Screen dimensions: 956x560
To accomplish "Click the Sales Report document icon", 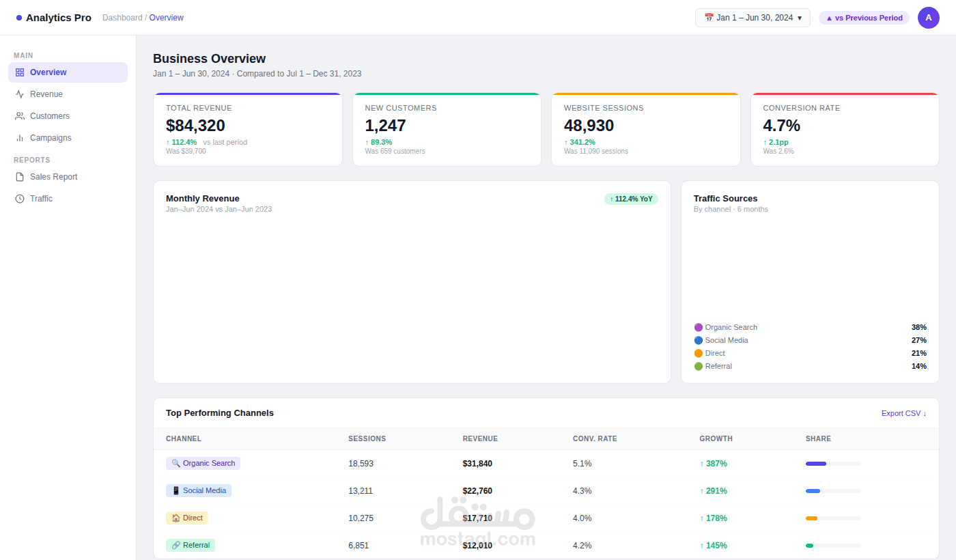I will [20, 177].
